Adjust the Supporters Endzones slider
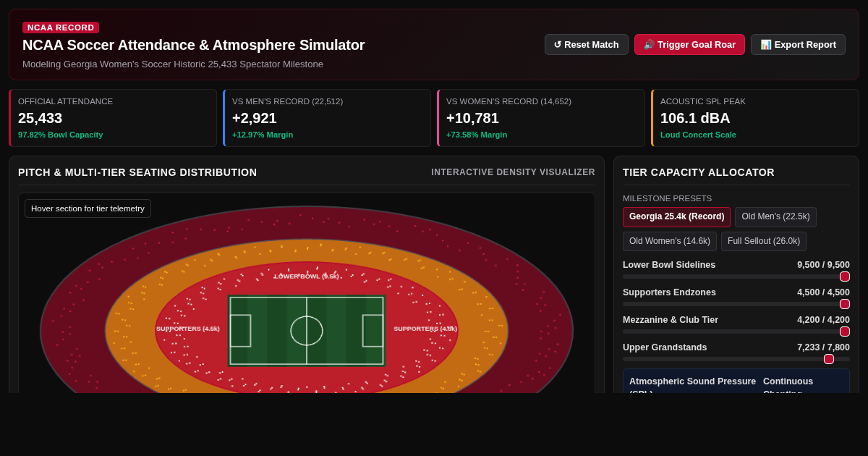 pyautogui.click(x=736, y=304)
